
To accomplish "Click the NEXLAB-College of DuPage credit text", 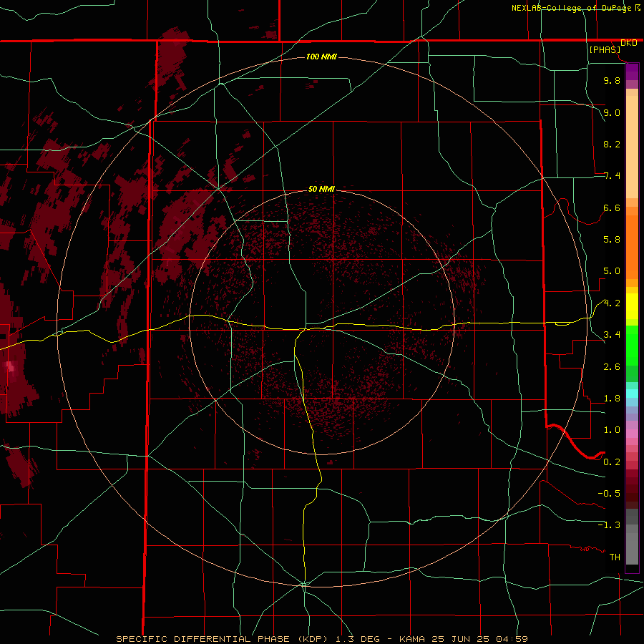I will click(x=571, y=8).
